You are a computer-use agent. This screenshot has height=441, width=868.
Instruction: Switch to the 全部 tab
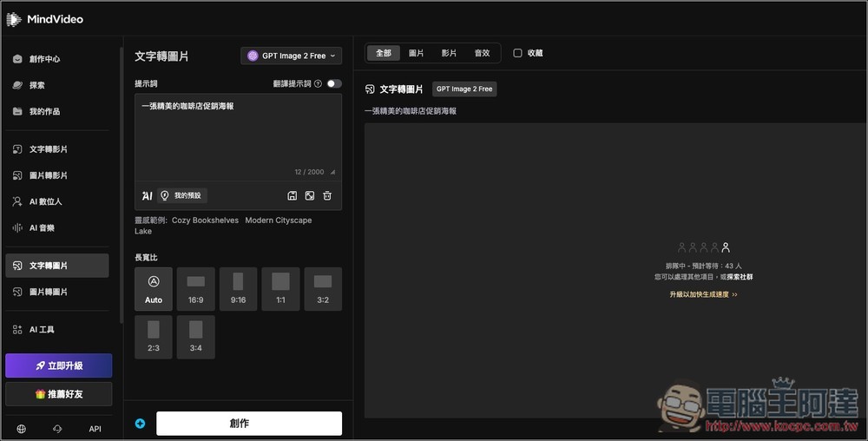[x=384, y=53]
